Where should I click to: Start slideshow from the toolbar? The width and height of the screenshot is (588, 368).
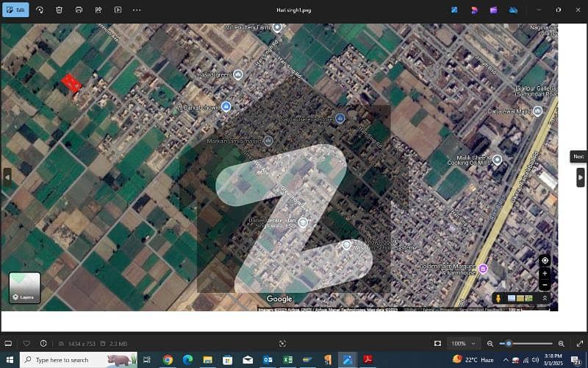coord(118,10)
